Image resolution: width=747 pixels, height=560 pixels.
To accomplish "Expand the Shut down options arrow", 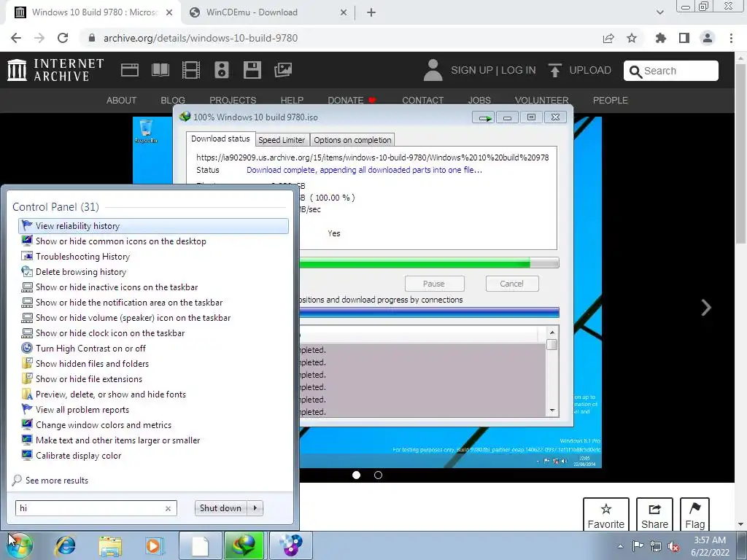I will click(255, 508).
